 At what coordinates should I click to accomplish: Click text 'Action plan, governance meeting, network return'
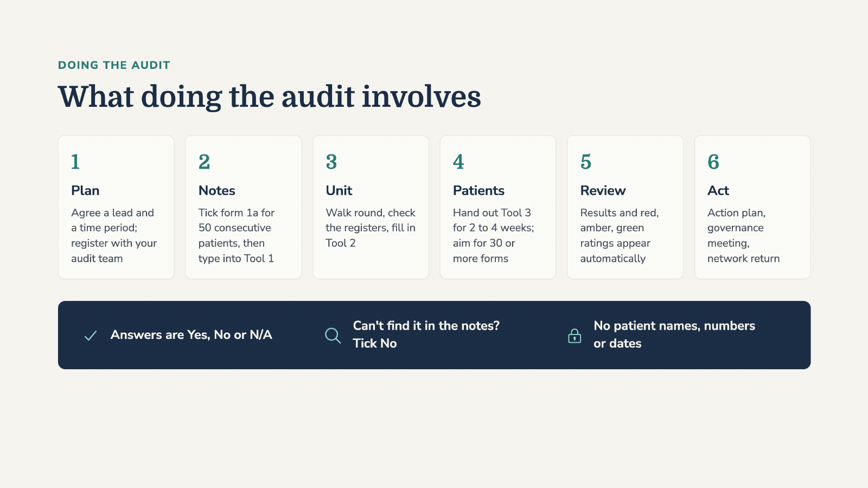pyautogui.click(x=743, y=235)
